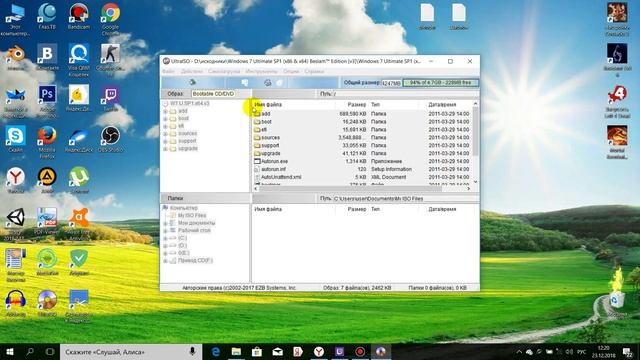
Task: Expand the add folder in image tree
Action: [165, 111]
